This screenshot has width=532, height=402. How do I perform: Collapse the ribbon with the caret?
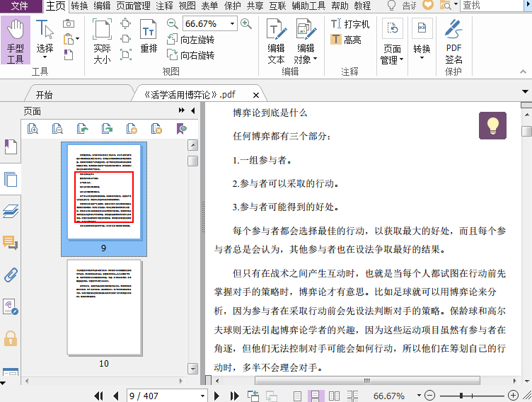523,71
